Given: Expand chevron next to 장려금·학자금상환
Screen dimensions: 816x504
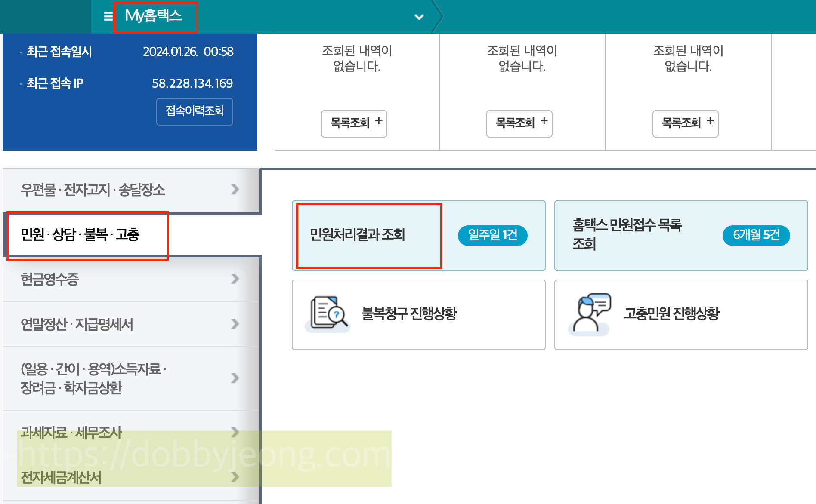Looking at the screenshot, I should pos(235,378).
